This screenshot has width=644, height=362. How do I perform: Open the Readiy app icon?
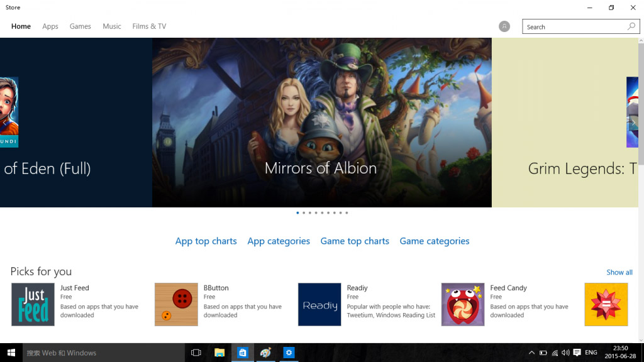pyautogui.click(x=319, y=305)
